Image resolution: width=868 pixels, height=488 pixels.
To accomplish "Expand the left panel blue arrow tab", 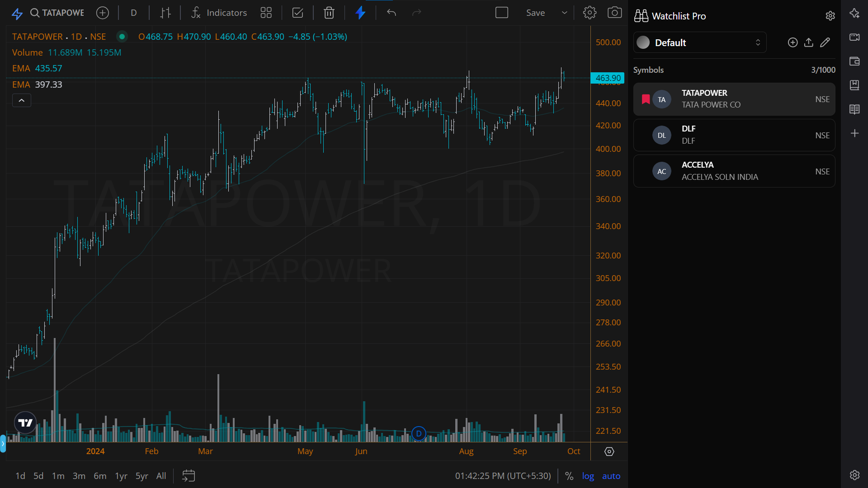I will [3, 443].
